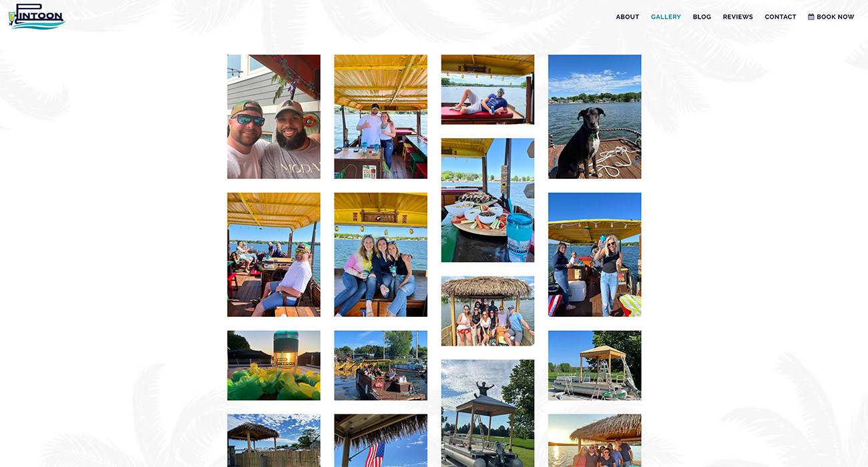View the person standing atop pontoon roof photo
This screenshot has height=467, width=868.
(487, 413)
